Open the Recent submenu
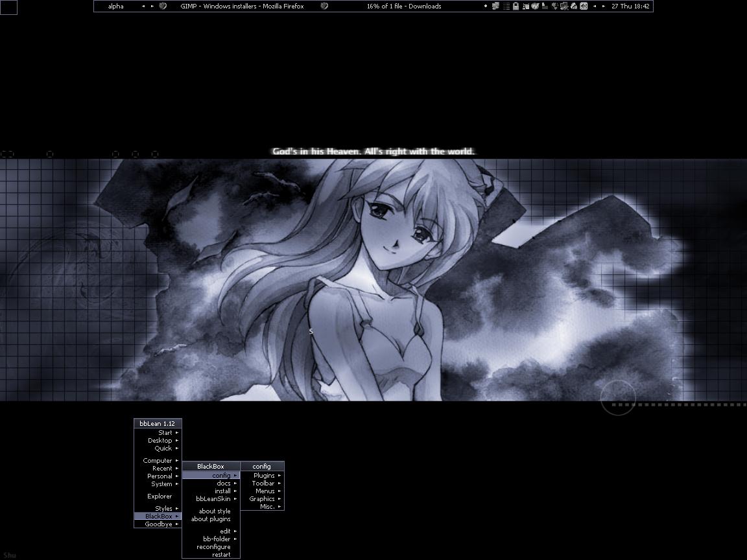 tap(158, 468)
